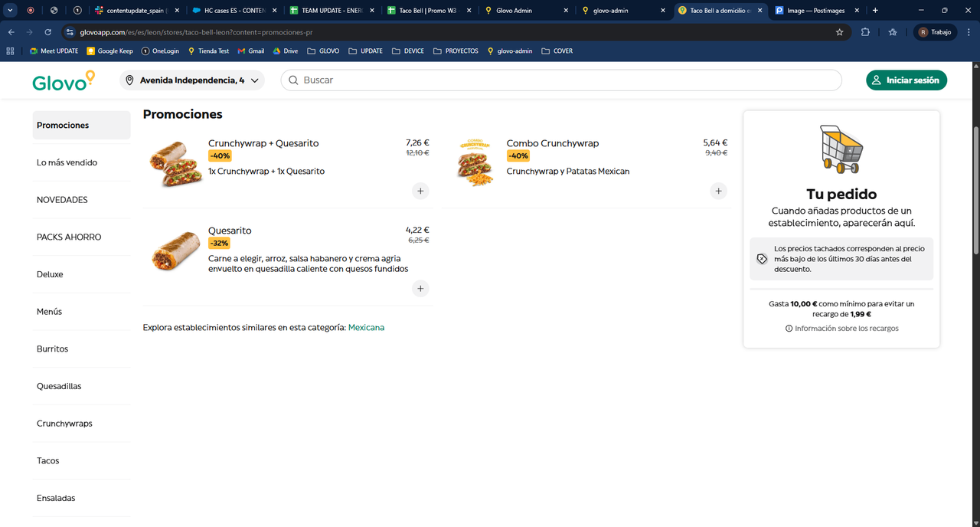Click the 4,22 € price
Viewport: 980px width, 527px height.
[417, 230]
